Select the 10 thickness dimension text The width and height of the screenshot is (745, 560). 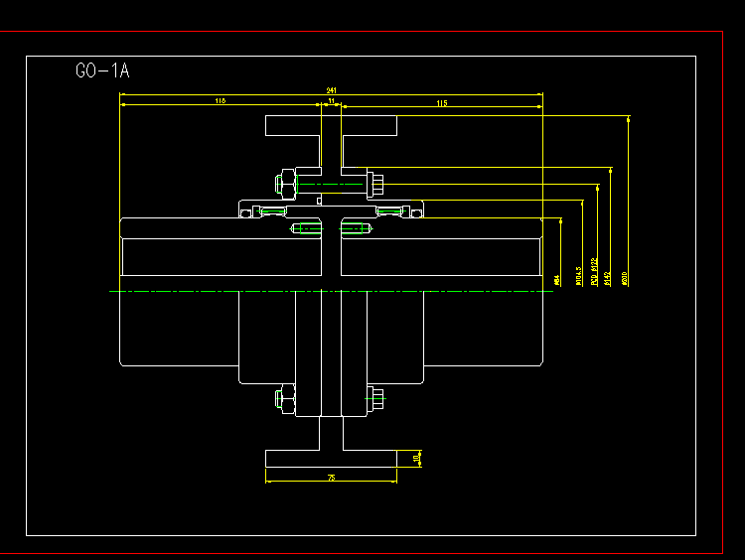(416, 459)
